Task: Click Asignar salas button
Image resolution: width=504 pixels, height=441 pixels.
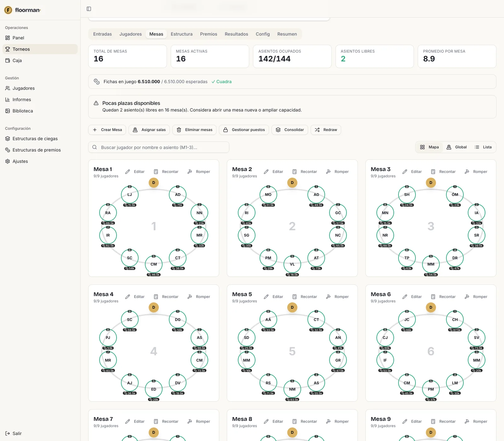Action: (x=149, y=130)
